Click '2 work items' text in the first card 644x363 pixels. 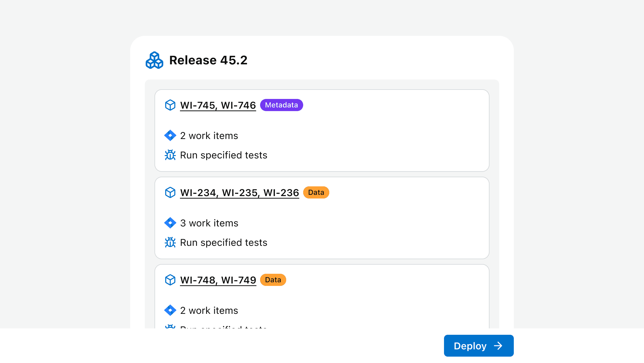pos(209,136)
